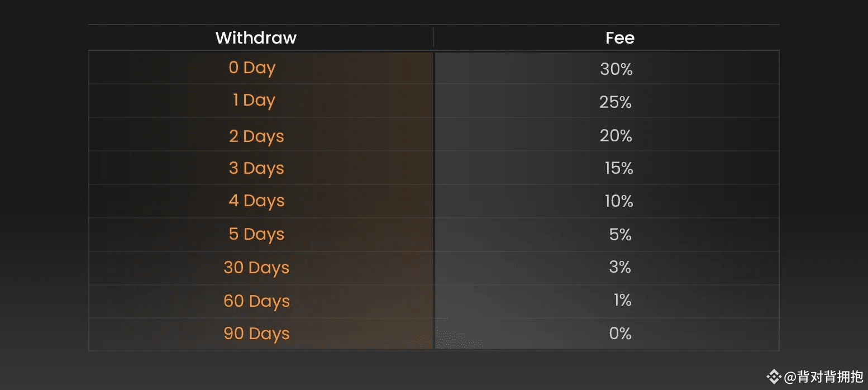
Task: Click the 3 Days row label
Action: (x=256, y=168)
